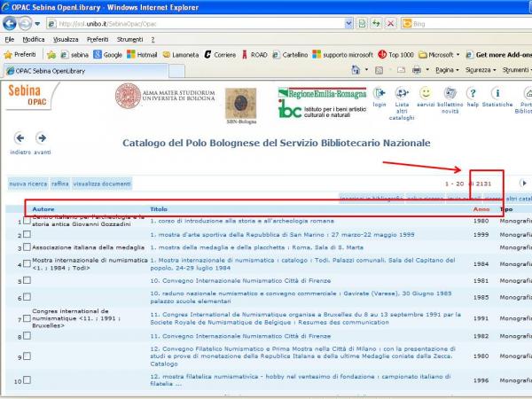
Task: Click the nuova ricerca button
Action: (x=28, y=184)
